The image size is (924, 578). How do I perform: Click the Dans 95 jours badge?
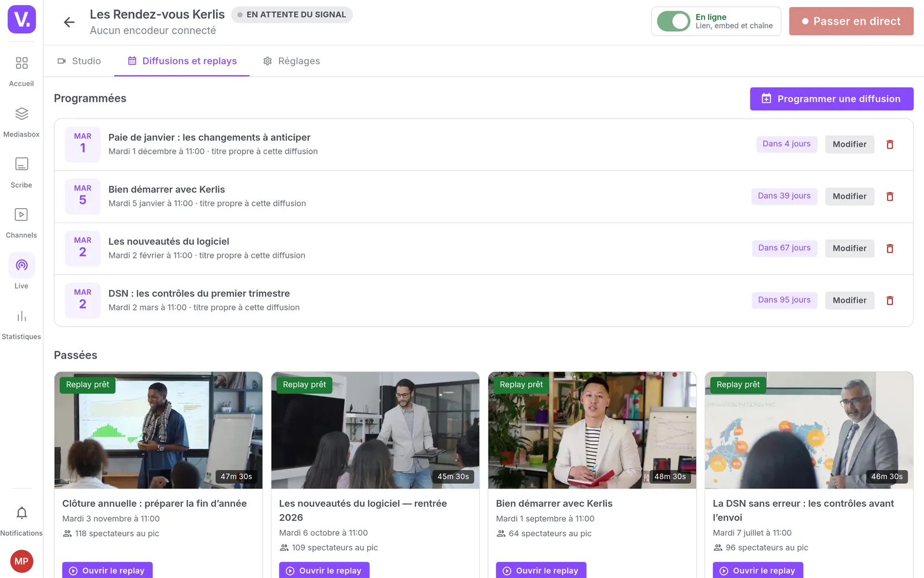[784, 300]
